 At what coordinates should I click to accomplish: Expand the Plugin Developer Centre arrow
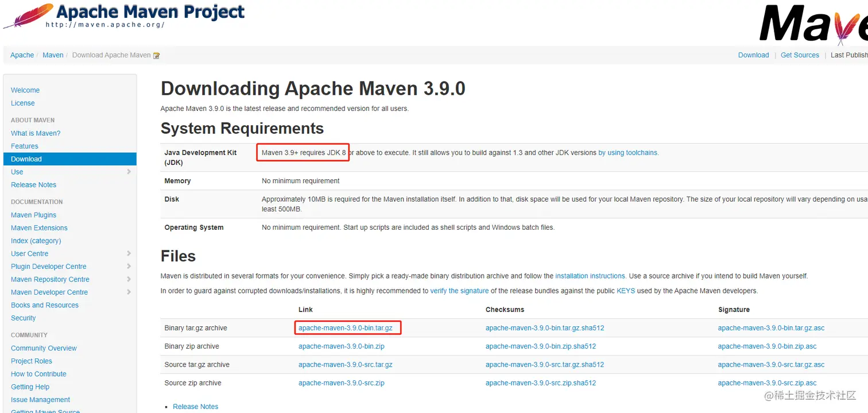pos(129,267)
